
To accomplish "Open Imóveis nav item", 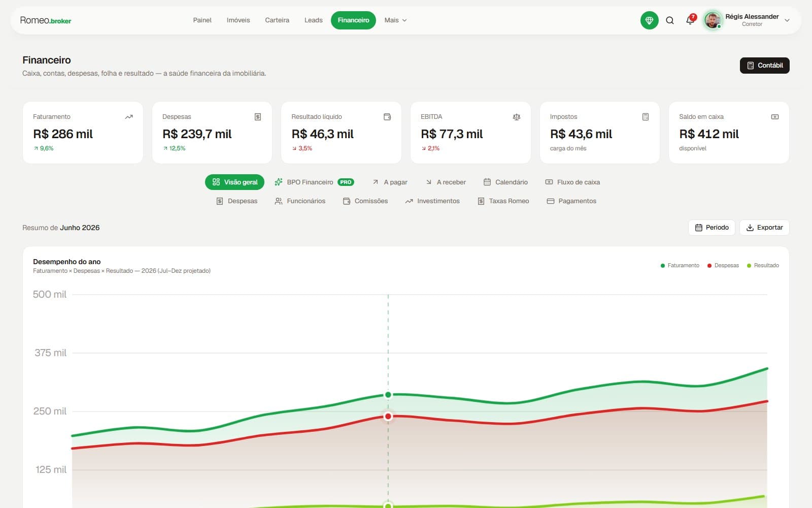I will 238,20.
